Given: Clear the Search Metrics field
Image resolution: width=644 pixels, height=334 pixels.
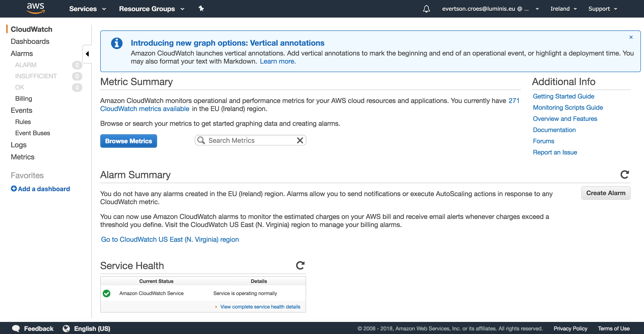Looking at the screenshot, I should pos(300,140).
